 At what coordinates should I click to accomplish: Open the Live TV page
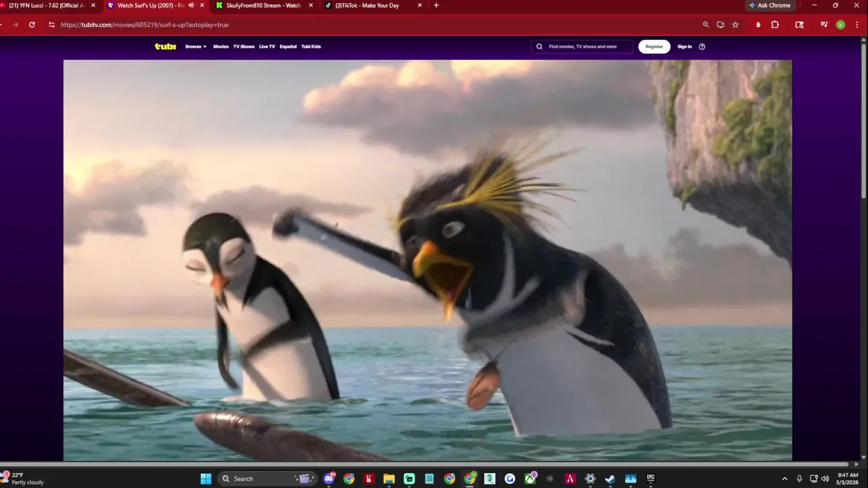pos(267,47)
